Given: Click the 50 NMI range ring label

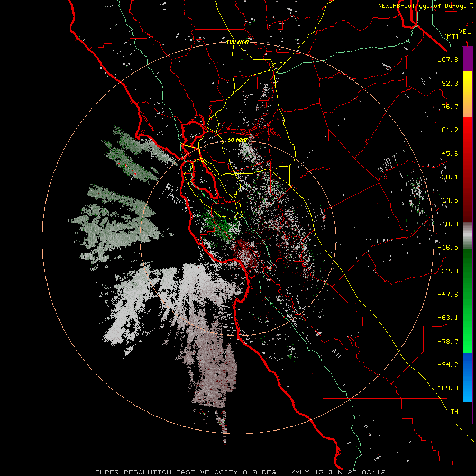Looking at the screenshot, I should pos(237,140).
